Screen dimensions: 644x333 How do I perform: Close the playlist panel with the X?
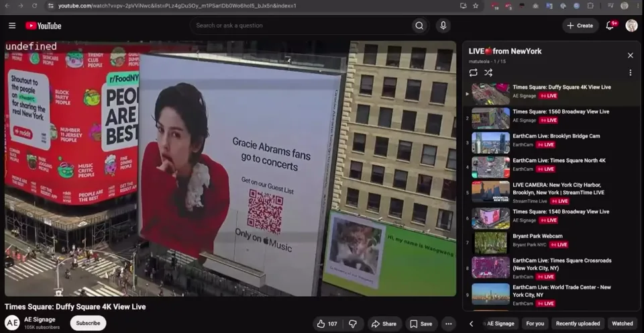630,55
